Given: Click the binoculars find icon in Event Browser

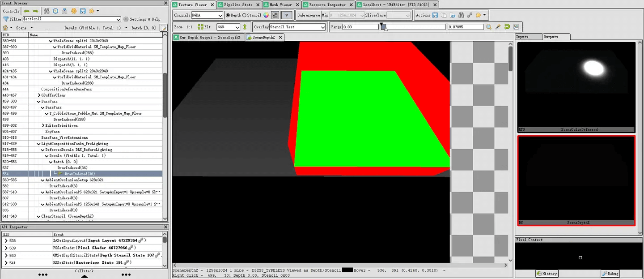Looking at the screenshot, I should click(x=47, y=11).
